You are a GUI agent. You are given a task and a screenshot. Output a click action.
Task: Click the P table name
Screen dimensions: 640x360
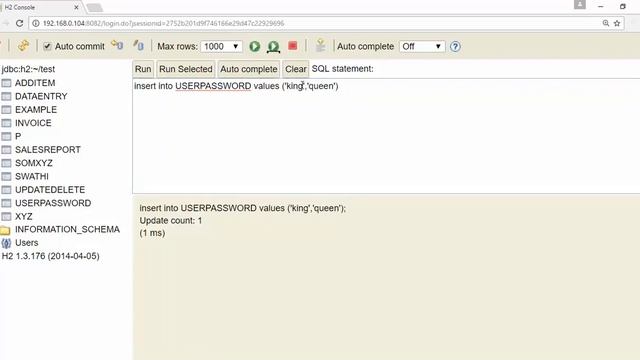[18, 136]
